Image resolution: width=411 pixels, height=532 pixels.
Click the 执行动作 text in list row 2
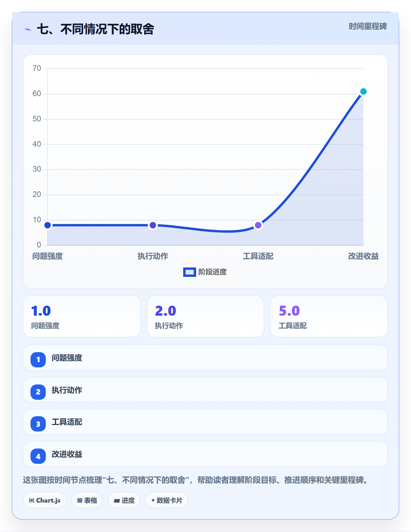click(67, 390)
